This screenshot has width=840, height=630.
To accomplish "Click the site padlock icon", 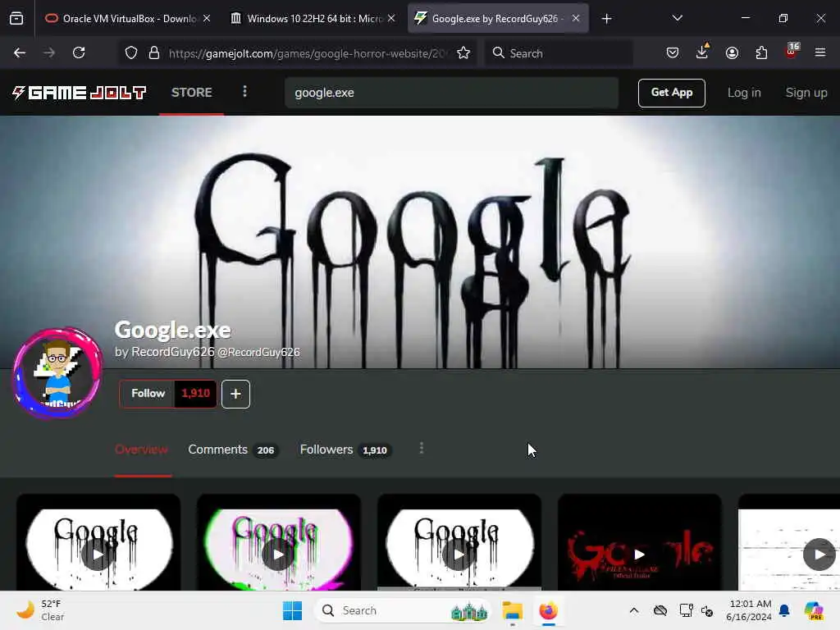I will (154, 52).
